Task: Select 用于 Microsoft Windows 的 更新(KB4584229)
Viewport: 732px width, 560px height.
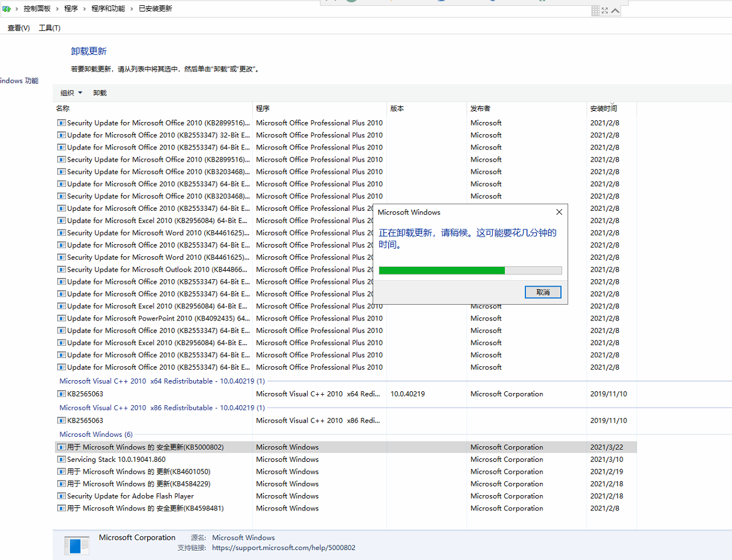Action: click(346, 484)
